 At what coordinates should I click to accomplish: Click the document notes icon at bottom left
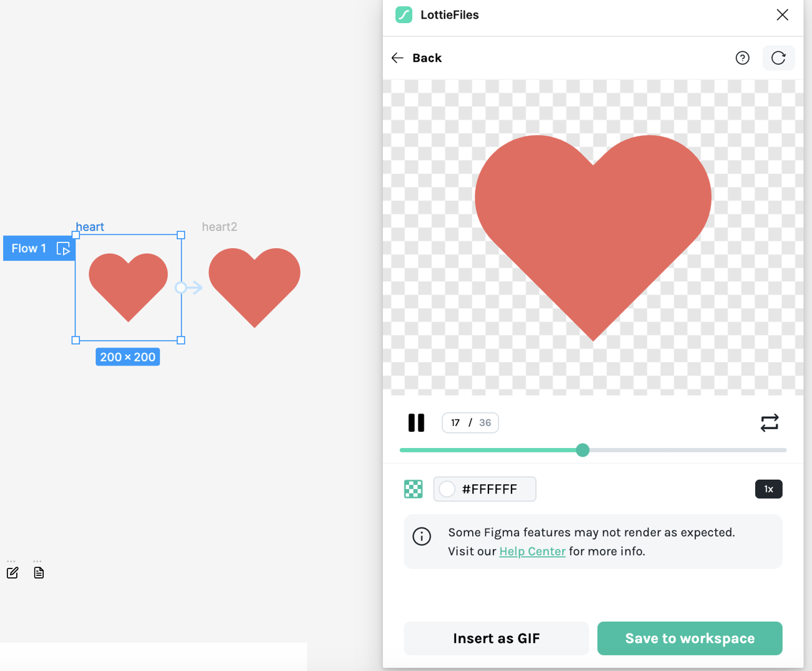coord(39,572)
